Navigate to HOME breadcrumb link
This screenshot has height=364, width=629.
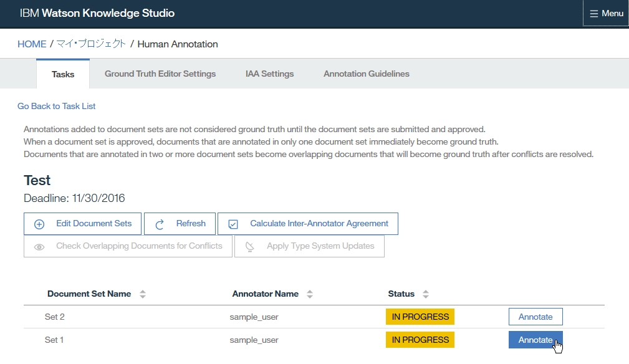click(x=32, y=44)
